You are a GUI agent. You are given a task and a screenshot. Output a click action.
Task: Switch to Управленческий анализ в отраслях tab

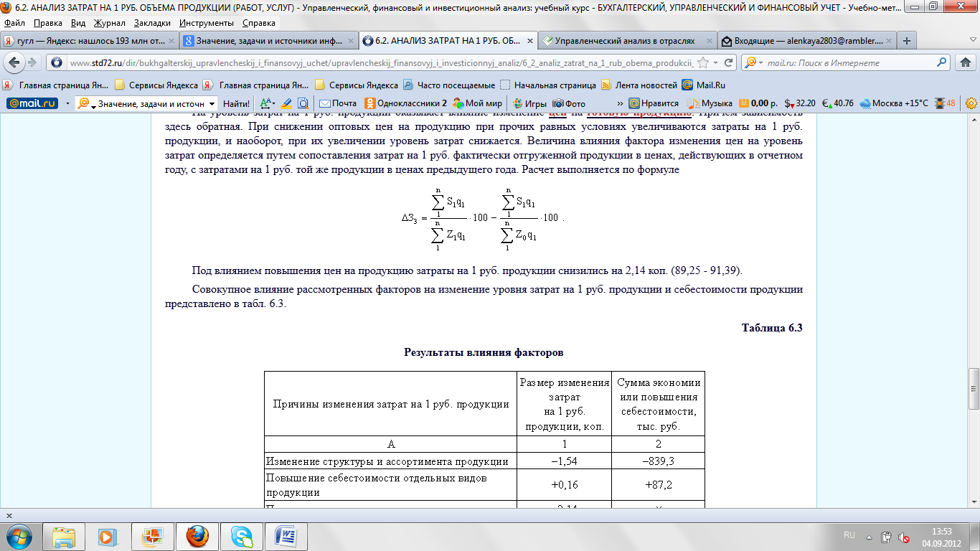point(627,41)
